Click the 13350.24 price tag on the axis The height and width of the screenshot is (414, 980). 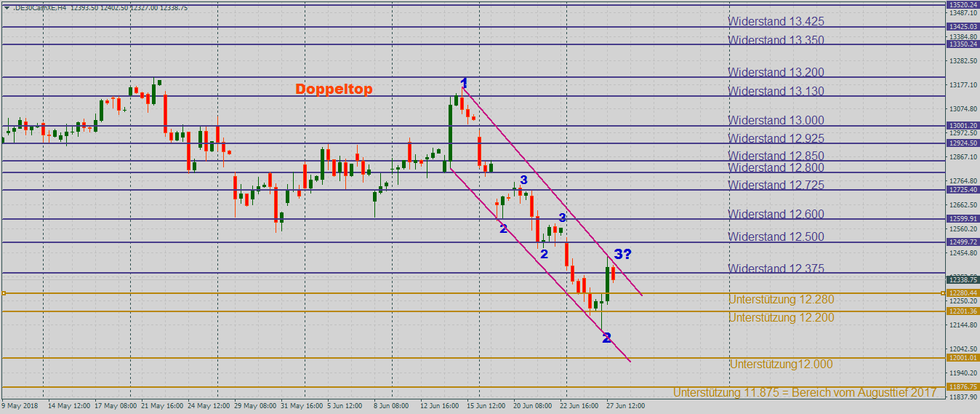click(x=963, y=44)
